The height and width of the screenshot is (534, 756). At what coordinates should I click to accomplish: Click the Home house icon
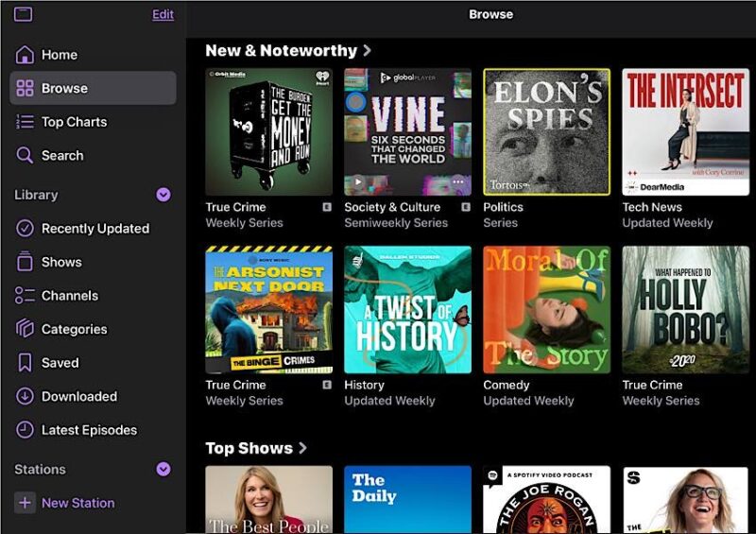click(x=25, y=55)
